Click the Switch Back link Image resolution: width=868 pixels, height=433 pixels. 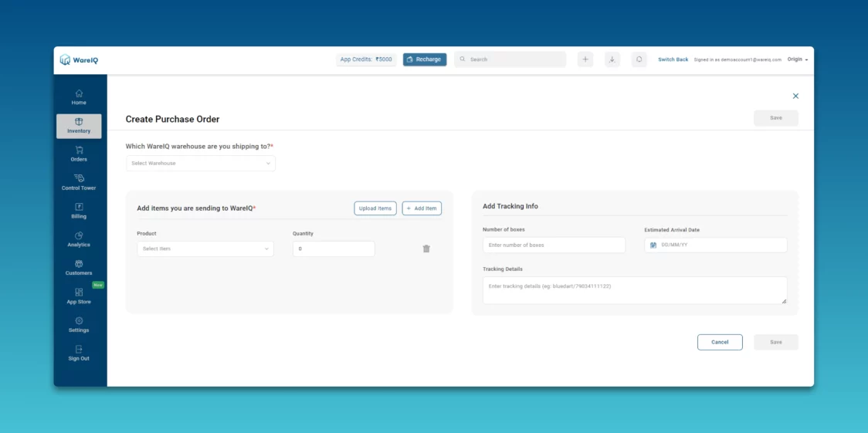pos(673,59)
